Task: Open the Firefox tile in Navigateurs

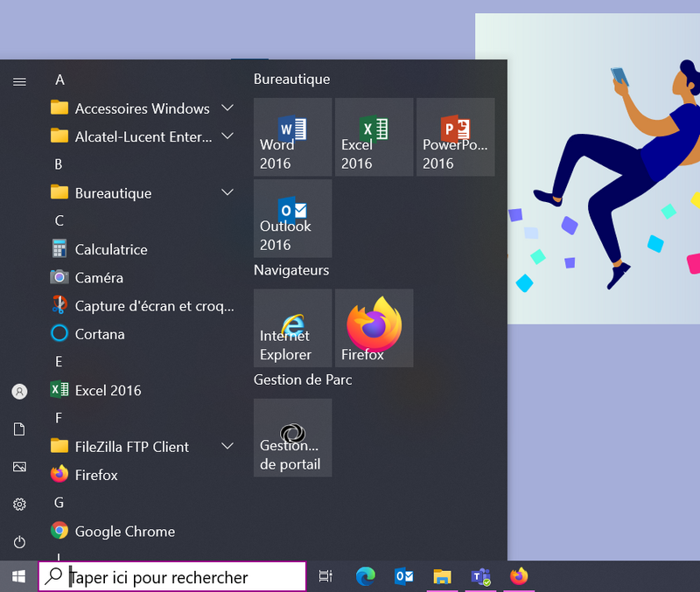Action: (374, 328)
